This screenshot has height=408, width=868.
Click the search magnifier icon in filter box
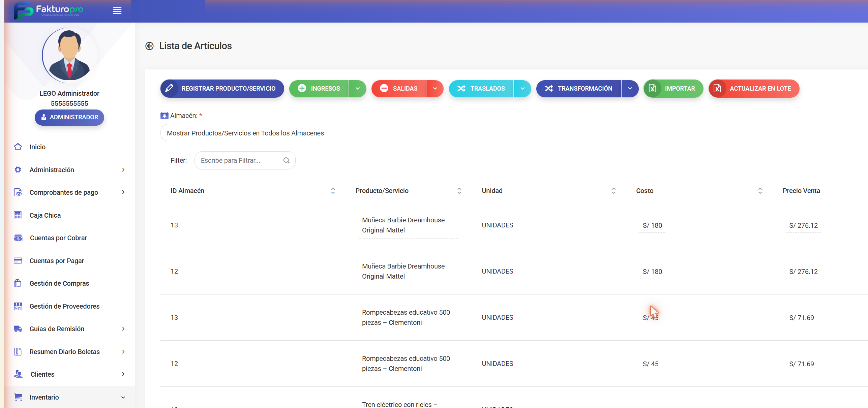(x=287, y=160)
